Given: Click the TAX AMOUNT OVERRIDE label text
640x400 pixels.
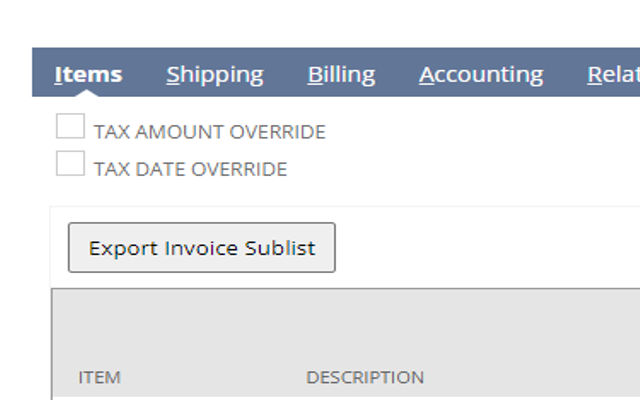Looking at the screenshot, I should (210, 132).
